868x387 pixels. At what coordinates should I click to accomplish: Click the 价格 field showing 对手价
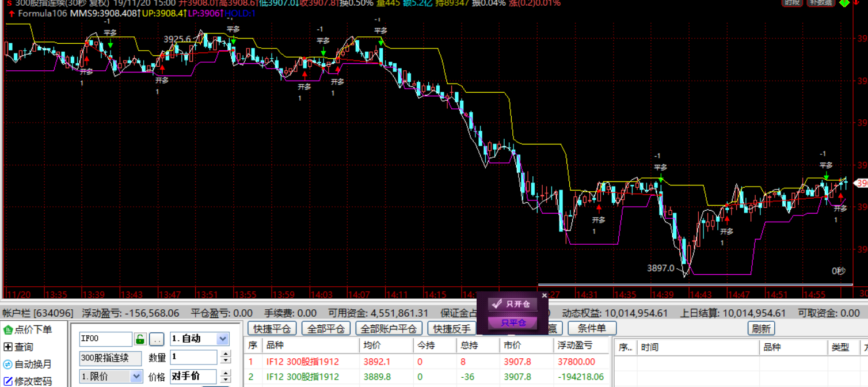click(x=193, y=377)
